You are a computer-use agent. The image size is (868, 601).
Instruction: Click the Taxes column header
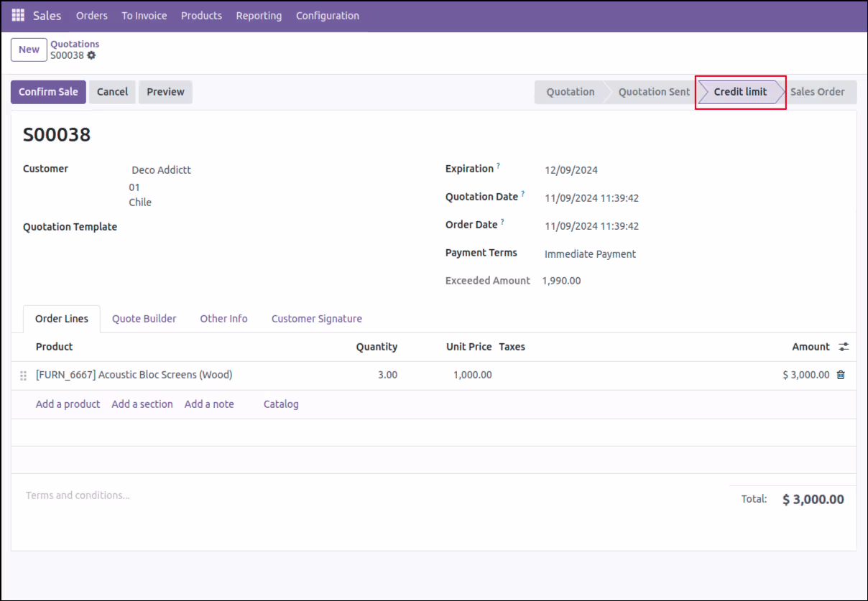512,347
